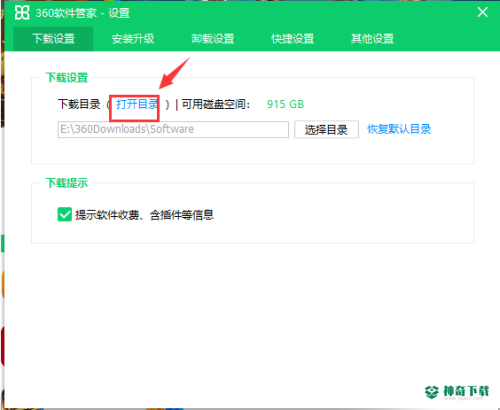The height and width of the screenshot is (410, 500).
Task: Click the 下载目录 label
Action: [x=79, y=104]
